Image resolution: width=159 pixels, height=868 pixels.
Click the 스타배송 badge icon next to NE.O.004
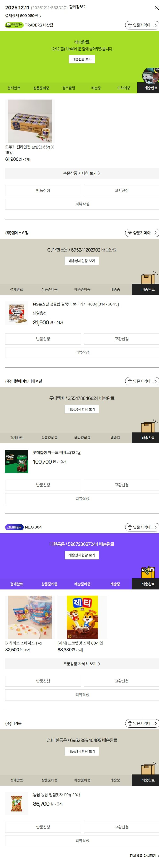[x=14, y=527]
